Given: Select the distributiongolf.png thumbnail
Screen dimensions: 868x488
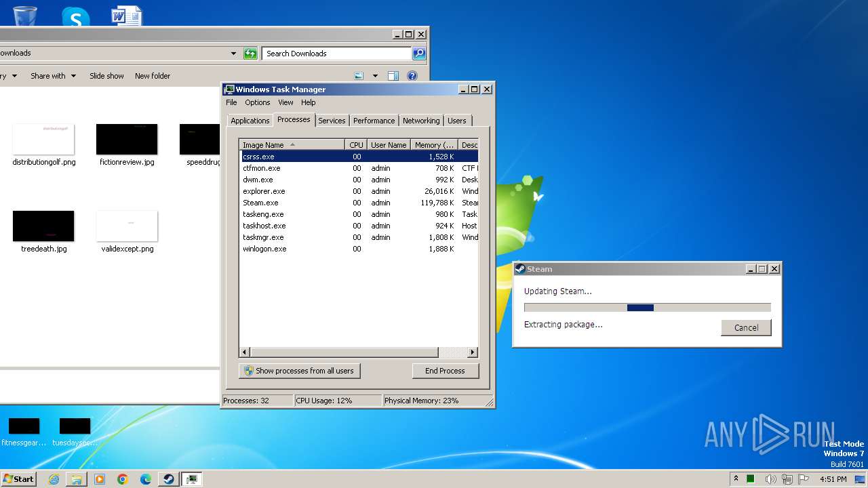Looking at the screenshot, I should [43, 139].
